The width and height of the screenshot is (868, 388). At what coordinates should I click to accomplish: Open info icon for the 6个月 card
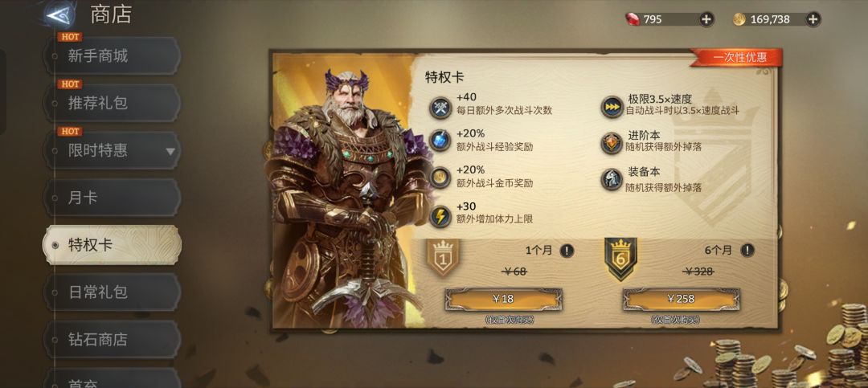(x=747, y=251)
